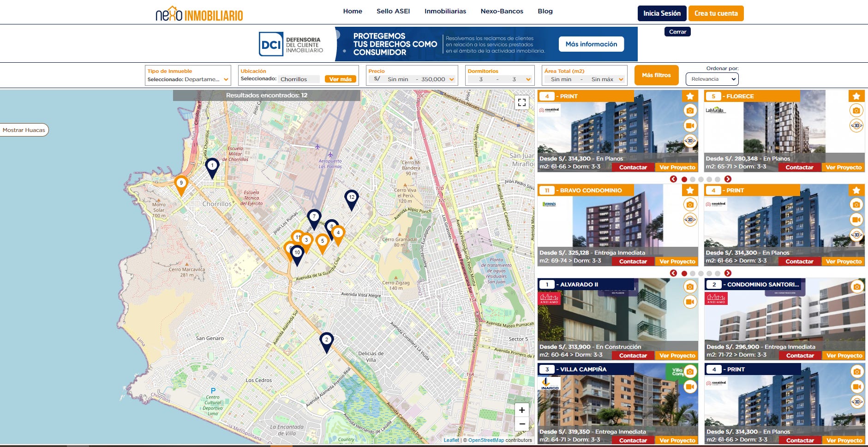Go to next slide arrow below FLORECE card

tap(728, 179)
